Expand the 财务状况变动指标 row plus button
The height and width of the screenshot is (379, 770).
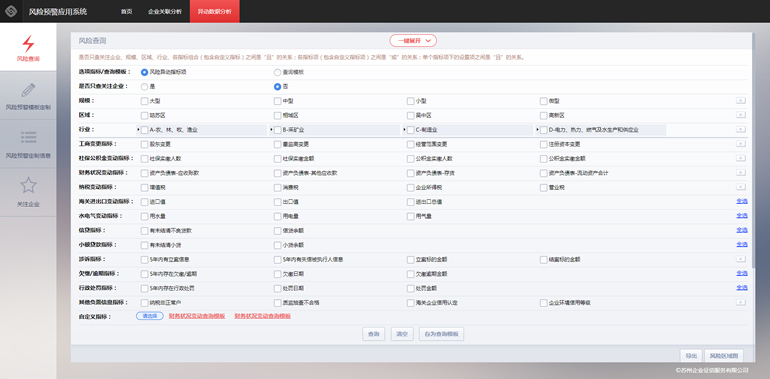point(741,173)
